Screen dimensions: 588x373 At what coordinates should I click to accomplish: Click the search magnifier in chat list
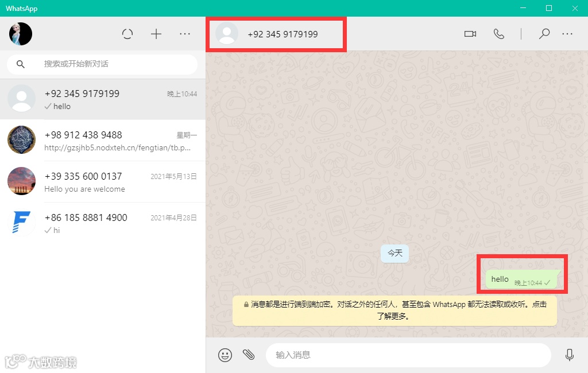21,64
